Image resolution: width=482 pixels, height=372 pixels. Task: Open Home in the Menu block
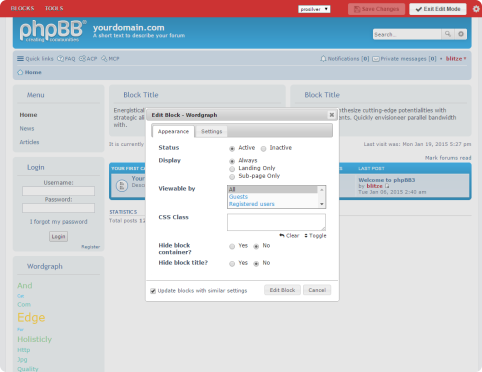point(28,115)
